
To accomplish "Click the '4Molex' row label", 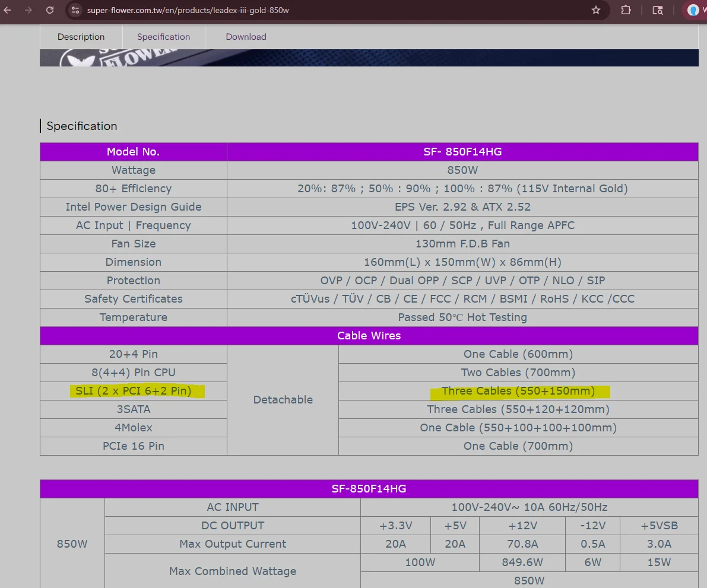I will (x=134, y=428).
